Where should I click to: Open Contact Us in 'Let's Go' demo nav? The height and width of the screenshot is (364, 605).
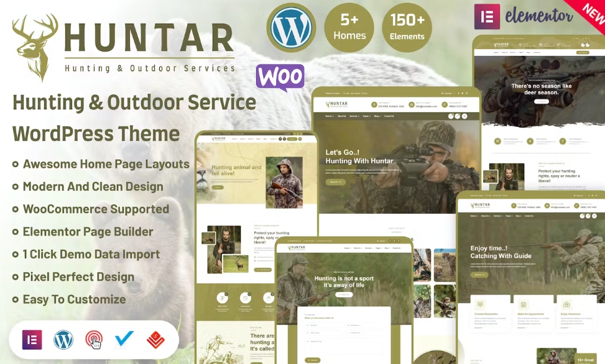point(389,116)
